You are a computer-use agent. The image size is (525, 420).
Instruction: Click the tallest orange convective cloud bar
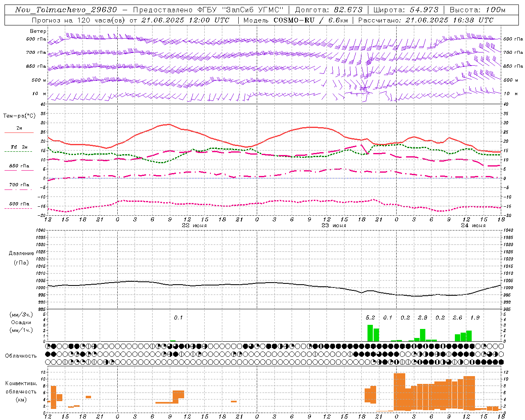pos(399,392)
